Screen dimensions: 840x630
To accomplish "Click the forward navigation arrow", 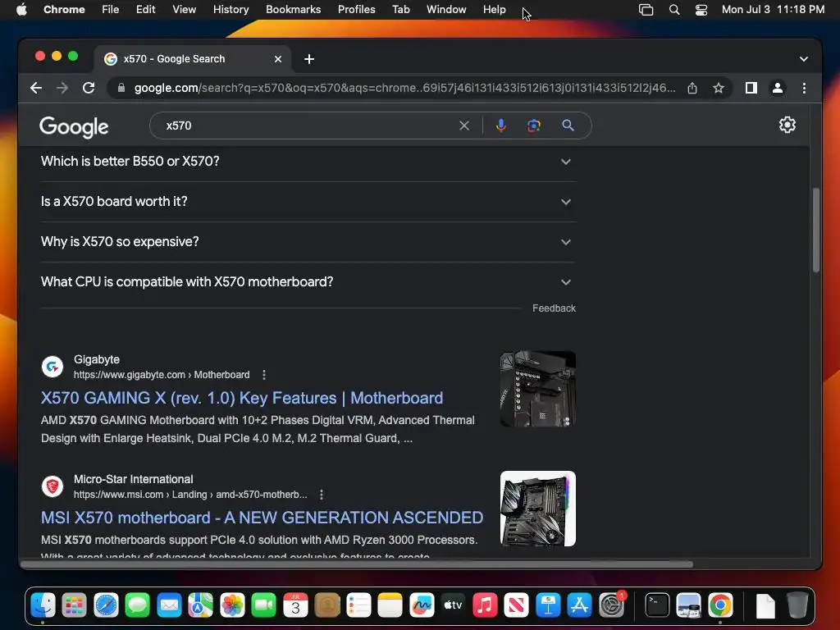I will (x=62, y=88).
